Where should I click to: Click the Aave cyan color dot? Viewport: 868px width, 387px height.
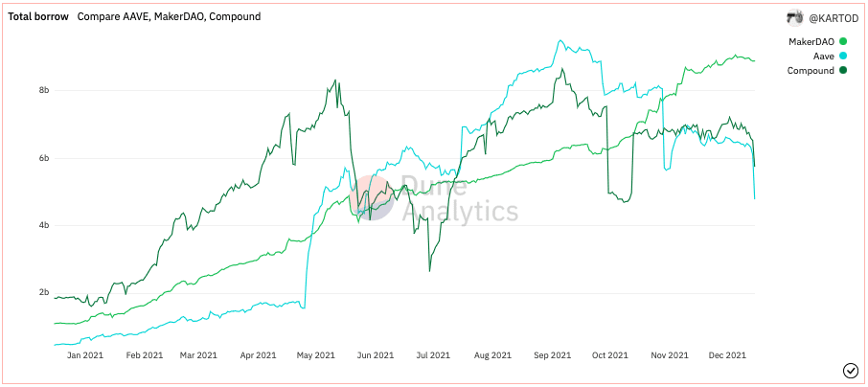click(843, 57)
